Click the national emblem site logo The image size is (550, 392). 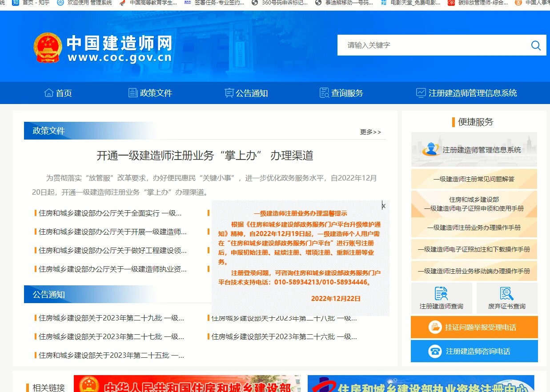[48, 48]
